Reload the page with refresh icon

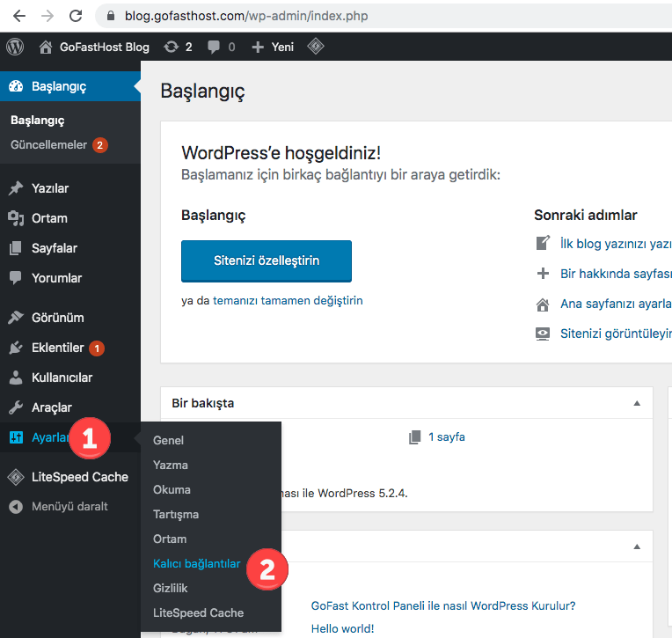[x=76, y=16]
